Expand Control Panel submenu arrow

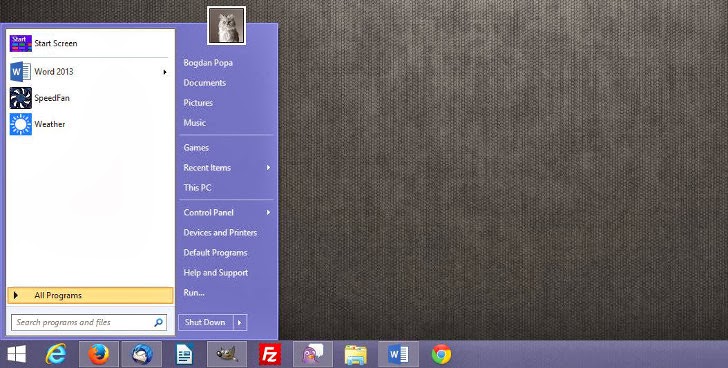point(268,213)
